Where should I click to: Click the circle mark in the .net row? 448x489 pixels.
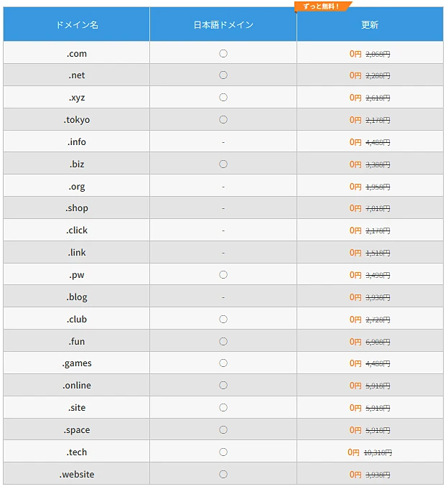click(223, 75)
